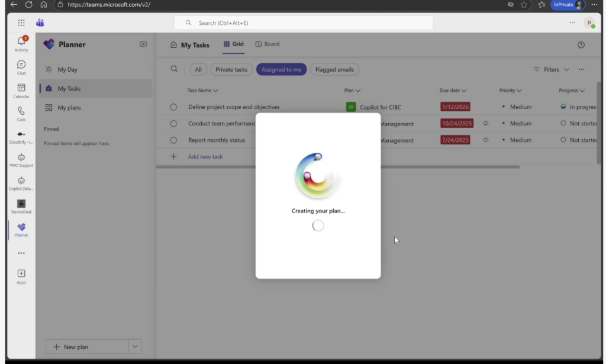Screen dimensions: 606x364
Task: Open Due date column dropdown
Action: tap(453, 91)
